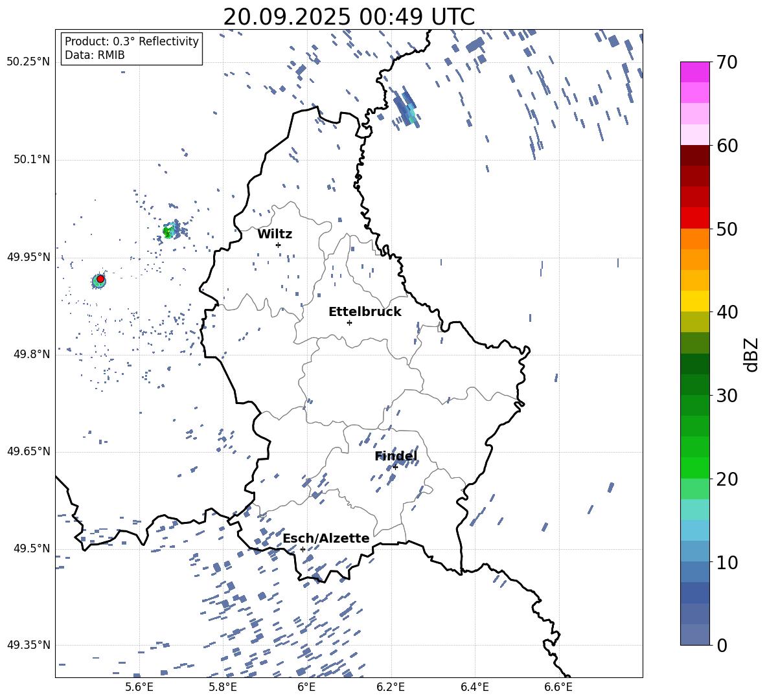767x700 pixels.
Task: Click the Findel city label
Action: [395, 456]
